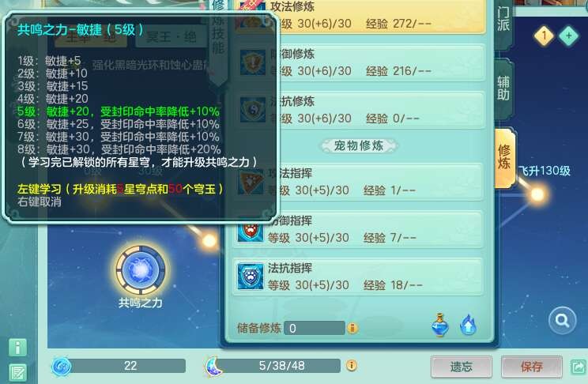Select the 修炼 tab
Image resolution: width=588 pixels, height=384 pixels.
[x=504, y=156]
